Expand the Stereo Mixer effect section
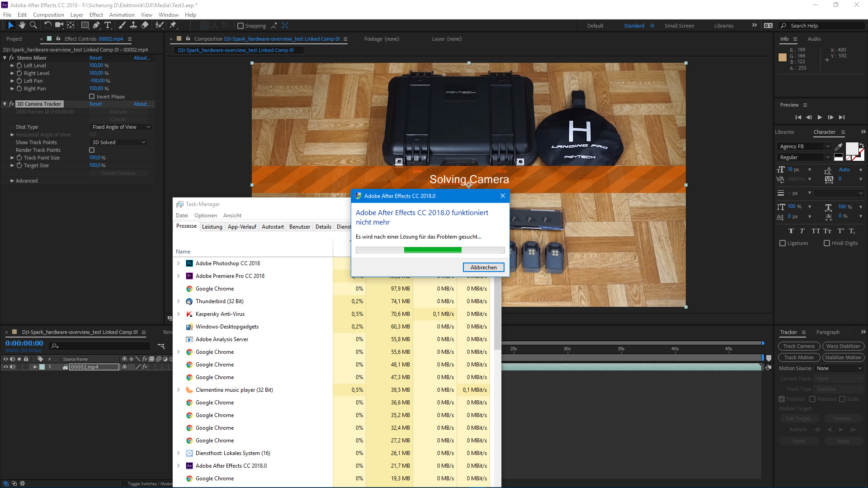868x488 pixels. [x=5, y=58]
